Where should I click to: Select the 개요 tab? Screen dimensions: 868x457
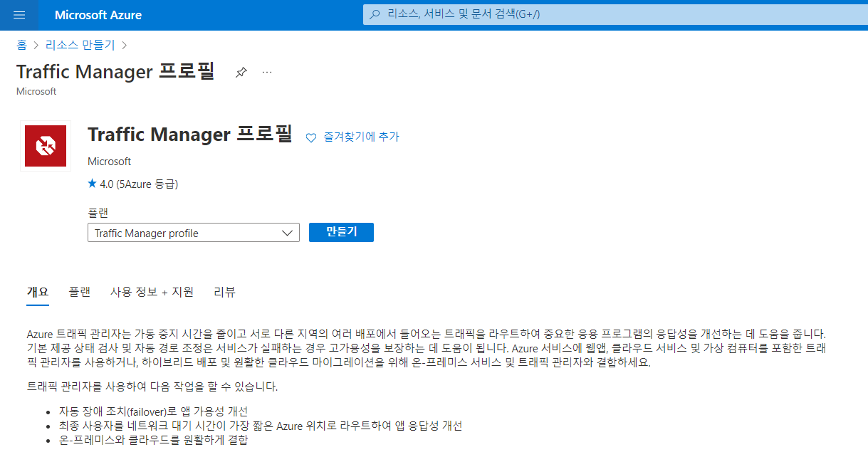(38, 292)
